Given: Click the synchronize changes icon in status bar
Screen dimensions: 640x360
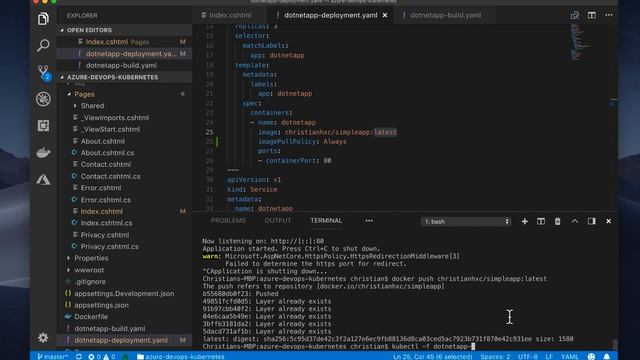Looking at the screenshot, I should point(78,356).
